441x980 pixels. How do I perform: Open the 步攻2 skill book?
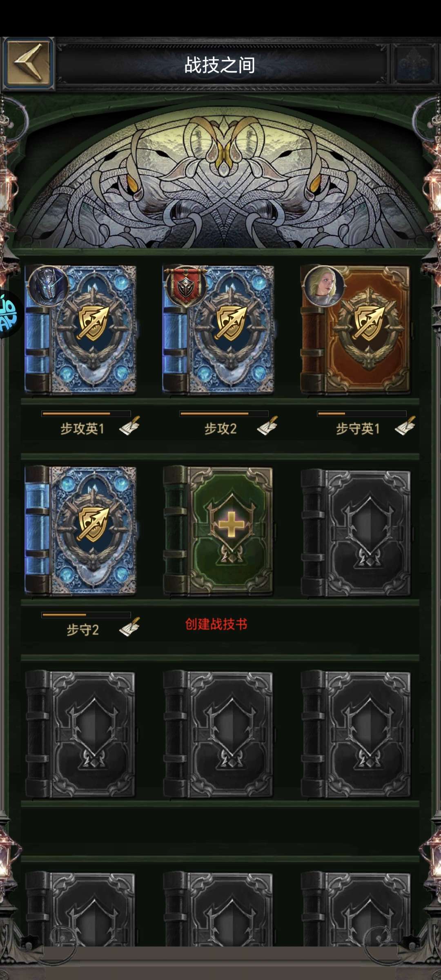pos(218,330)
